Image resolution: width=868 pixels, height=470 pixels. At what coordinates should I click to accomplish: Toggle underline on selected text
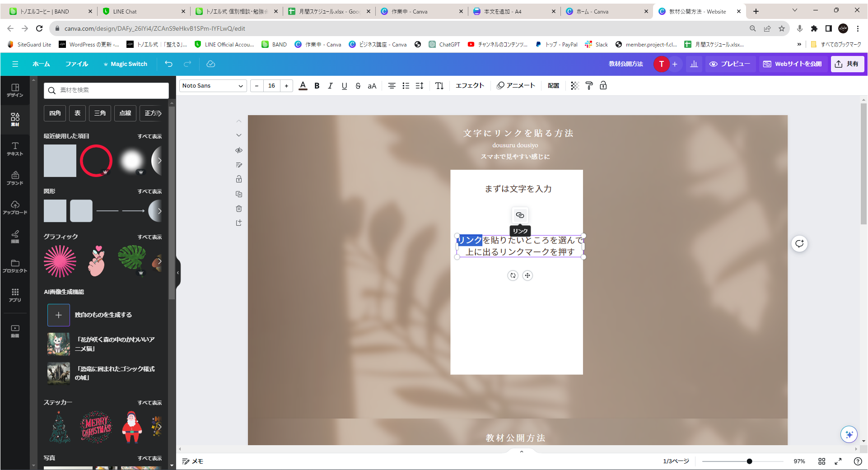(344, 86)
